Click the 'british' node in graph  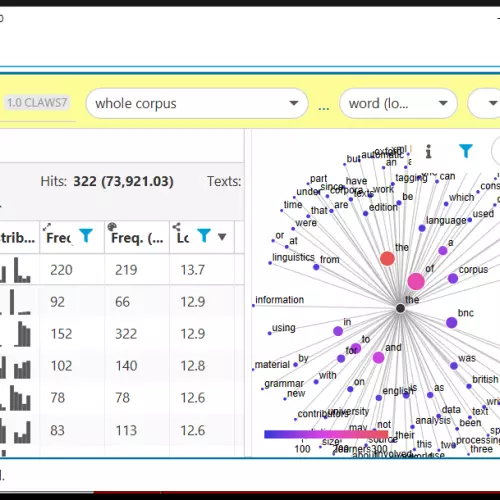tap(469, 386)
